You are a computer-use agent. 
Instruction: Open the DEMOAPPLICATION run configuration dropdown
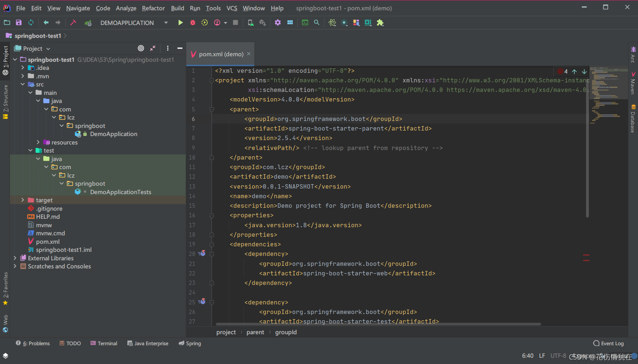coord(166,23)
